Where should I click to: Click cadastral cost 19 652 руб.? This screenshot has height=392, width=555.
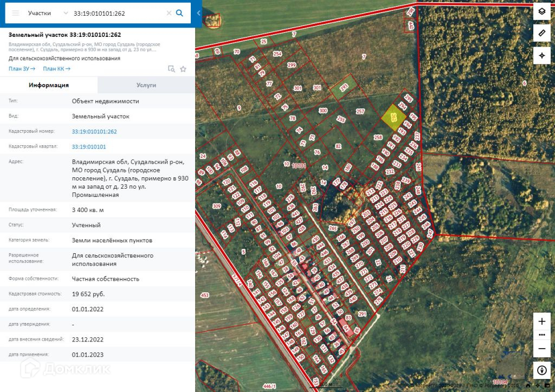click(88, 294)
